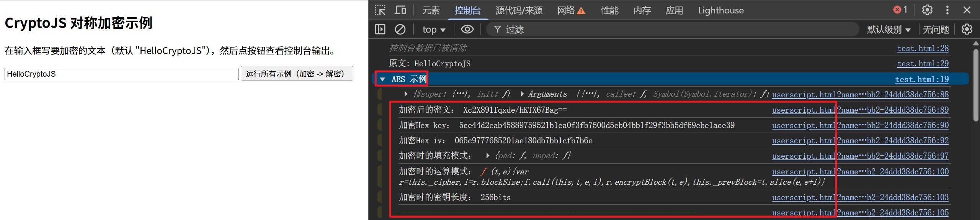The image size is (980, 220).
Task: Open the 默认级别 log level dropdown
Action: pos(888,30)
